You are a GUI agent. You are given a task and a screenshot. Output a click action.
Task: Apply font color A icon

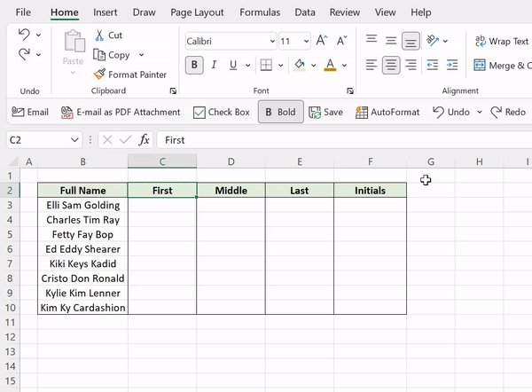(330, 65)
